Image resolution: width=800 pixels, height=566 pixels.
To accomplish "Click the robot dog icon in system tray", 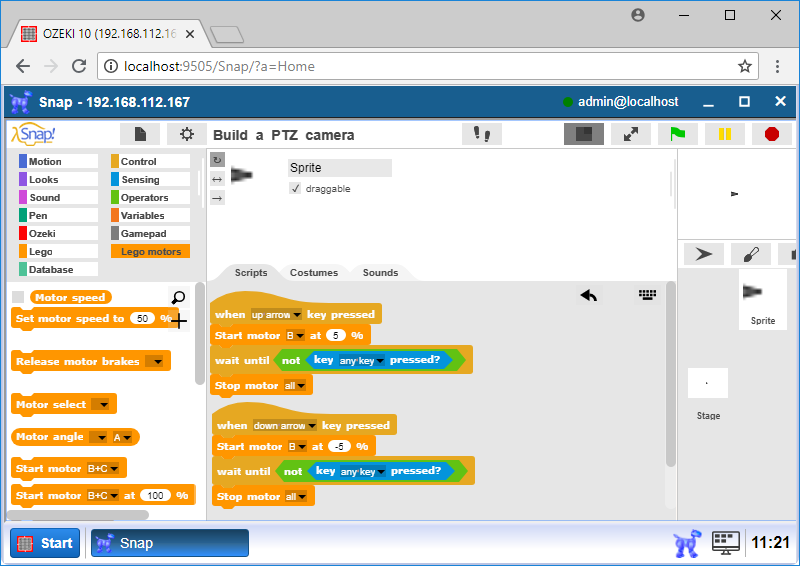I will [x=687, y=543].
